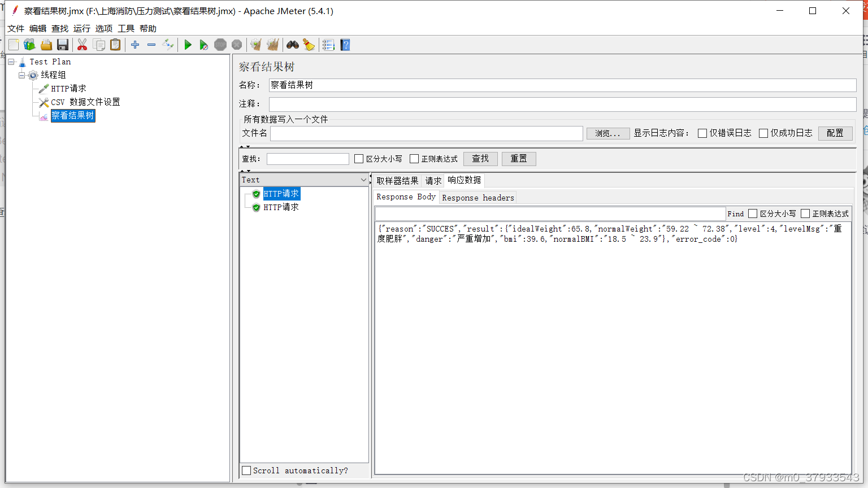Open the Templates toolbar icon
Viewport: 868px width, 488px height.
pyautogui.click(x=29, y=45)
